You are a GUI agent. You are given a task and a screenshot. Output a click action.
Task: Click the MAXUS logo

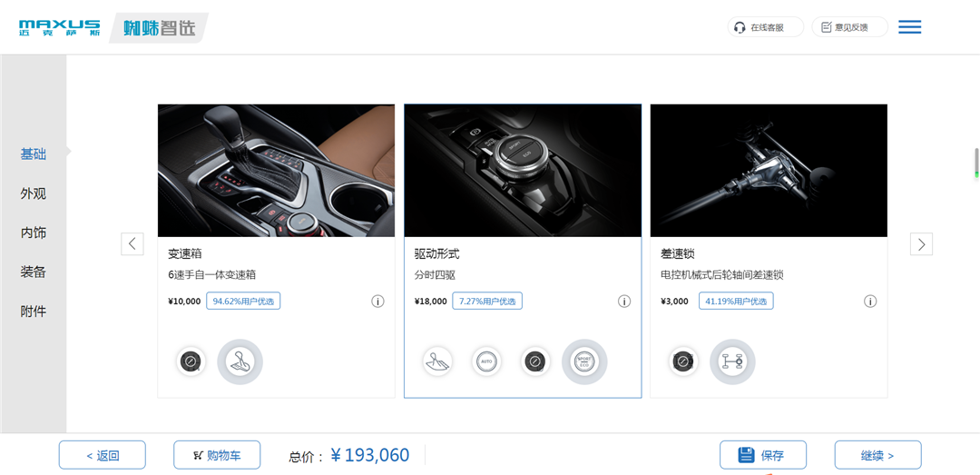(x=59, y=27)
